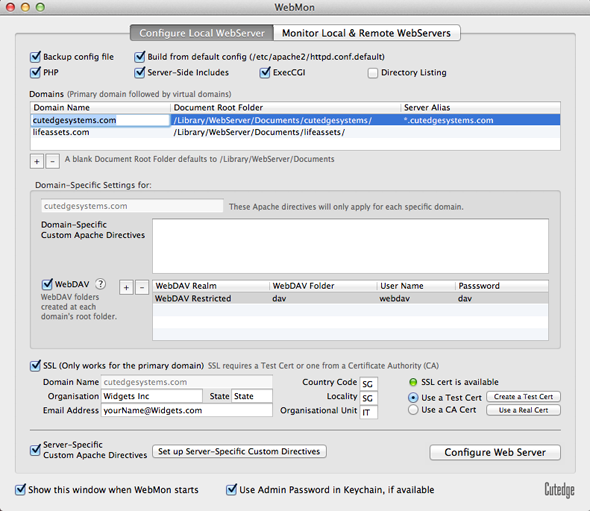
Task: Select Use a Test Cert radio button
Action: 413,398
